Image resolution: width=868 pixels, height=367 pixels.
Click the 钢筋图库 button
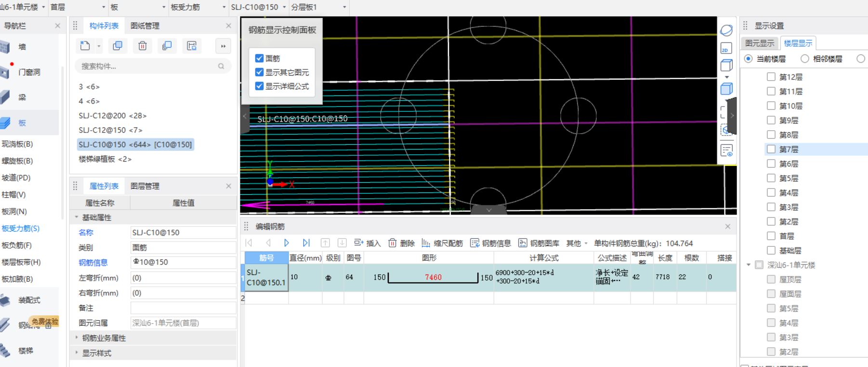pos(539,243)
